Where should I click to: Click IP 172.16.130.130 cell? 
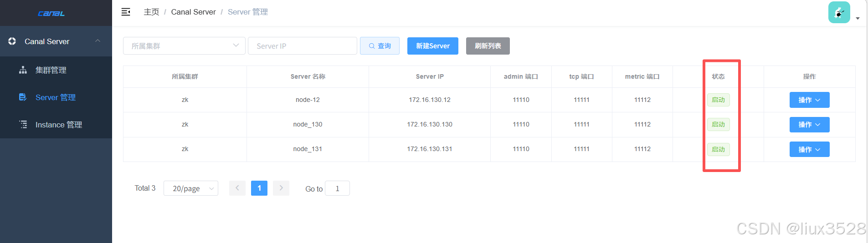[430, 124]
